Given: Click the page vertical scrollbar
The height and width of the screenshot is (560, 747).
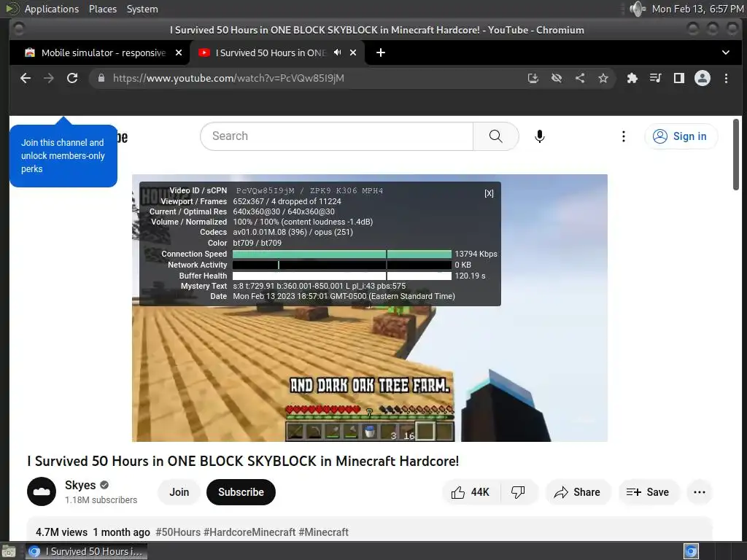Looking at the screenshot, I should tap(736, 155).
